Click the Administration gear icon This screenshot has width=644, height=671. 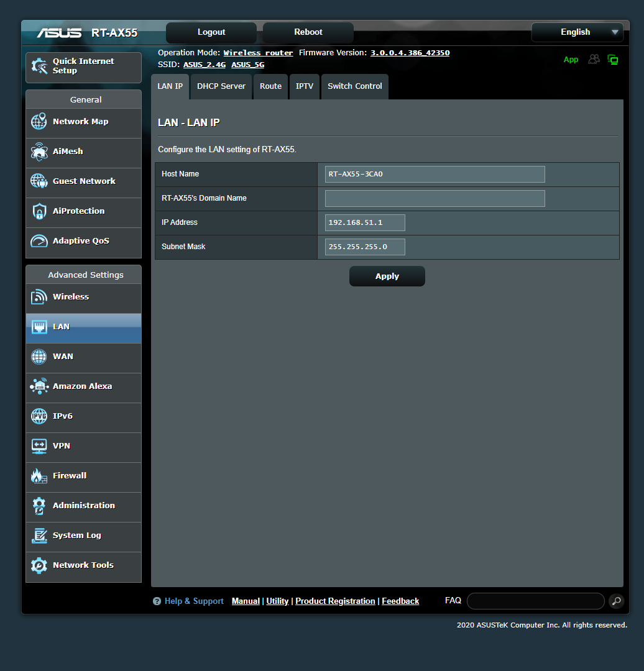[39, 505]
